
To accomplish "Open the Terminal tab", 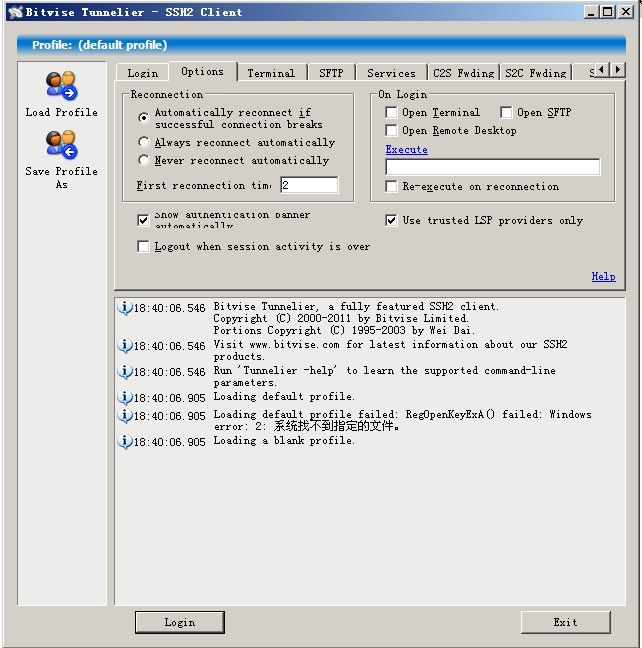I will pos(271,73).
